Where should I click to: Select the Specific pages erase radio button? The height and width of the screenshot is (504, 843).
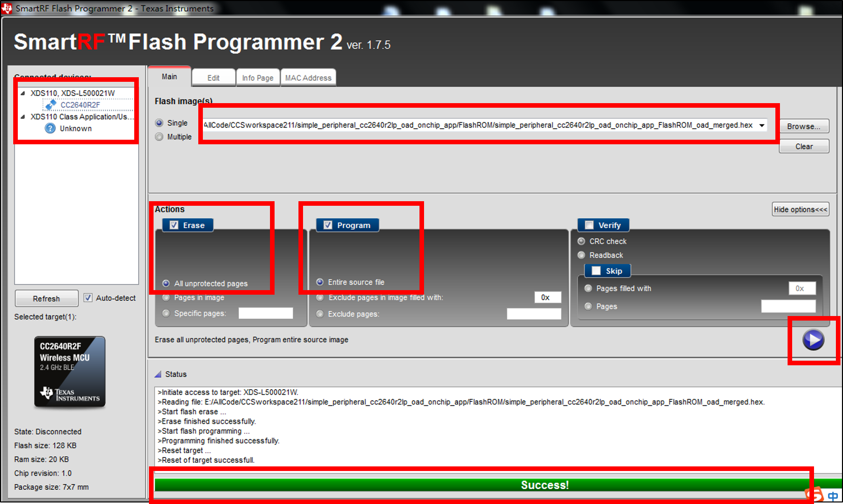coord(166,313)
